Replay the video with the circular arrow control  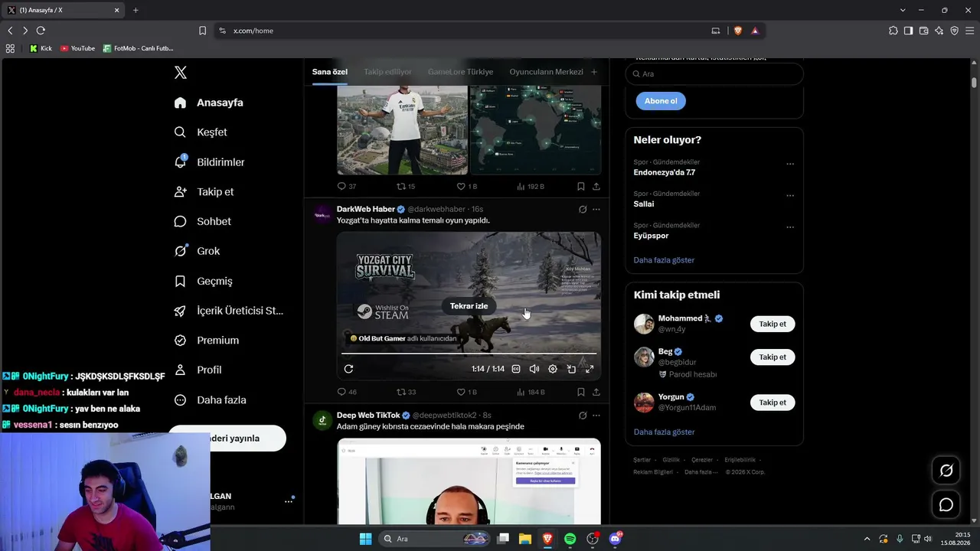point(348,369)
